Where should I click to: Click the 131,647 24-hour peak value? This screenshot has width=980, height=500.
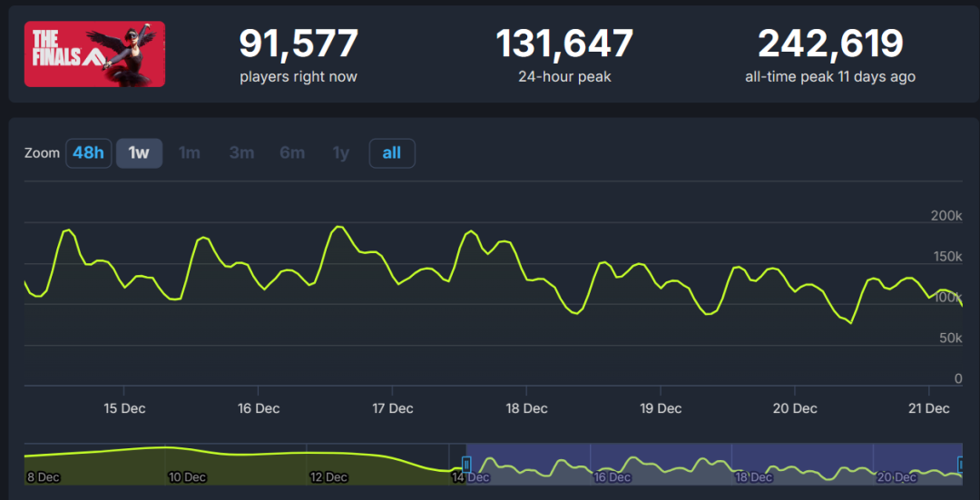[x=565, y=44]
